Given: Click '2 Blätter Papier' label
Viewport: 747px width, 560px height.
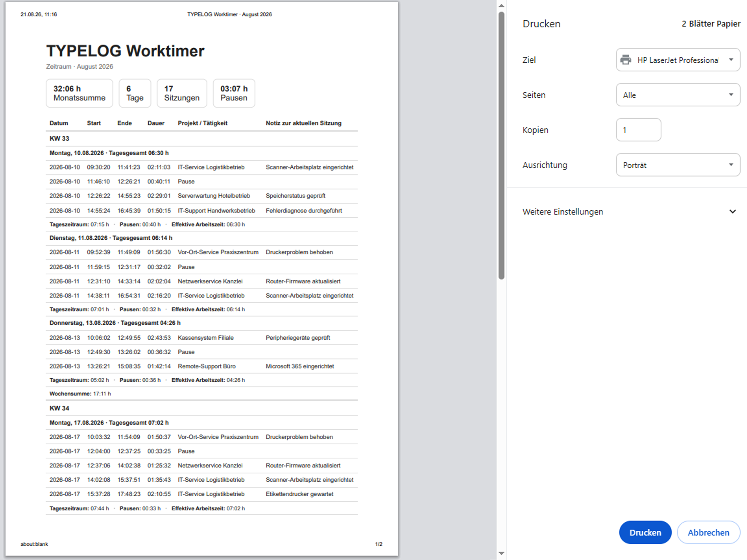Looking at the screenshot, I should tap(711, 24).
